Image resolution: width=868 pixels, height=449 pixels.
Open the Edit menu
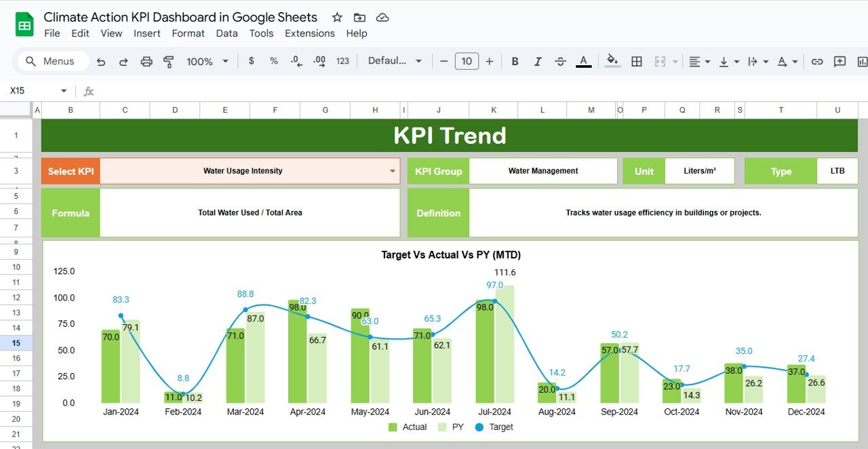pyautogui.click(x=80, y=33)
